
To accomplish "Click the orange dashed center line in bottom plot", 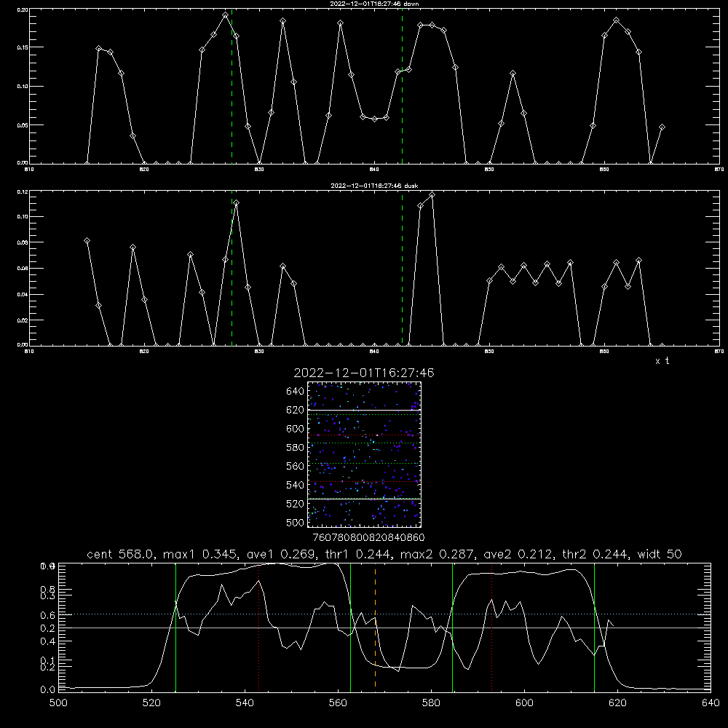I will [375, 626].
